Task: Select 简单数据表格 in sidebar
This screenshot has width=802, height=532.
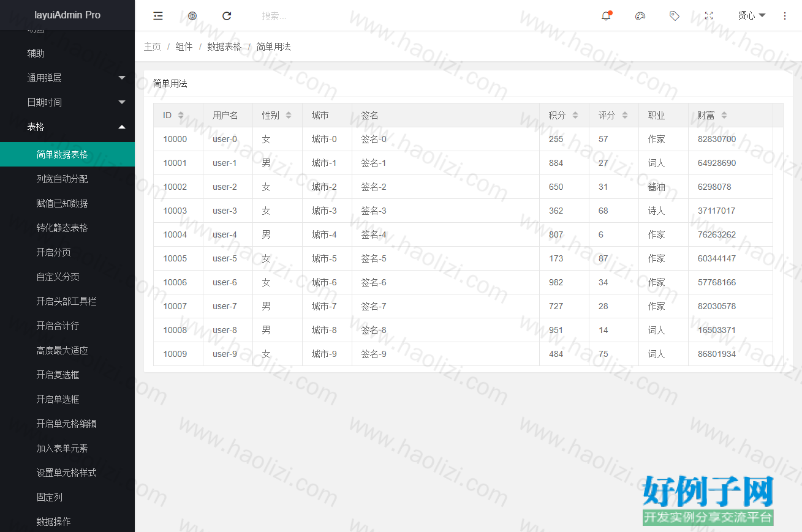Action: (67, 154)
